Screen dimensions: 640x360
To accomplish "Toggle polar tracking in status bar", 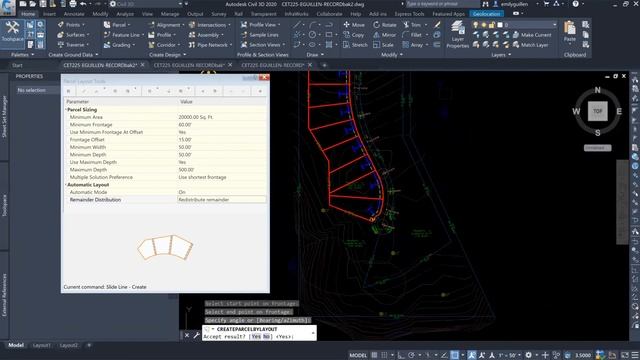I will (411, 355).
